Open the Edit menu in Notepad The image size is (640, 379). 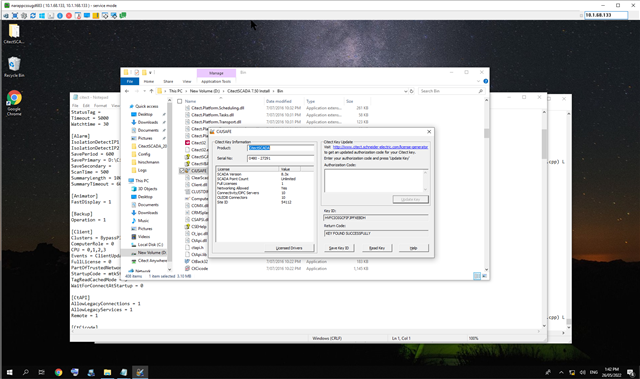86,106
